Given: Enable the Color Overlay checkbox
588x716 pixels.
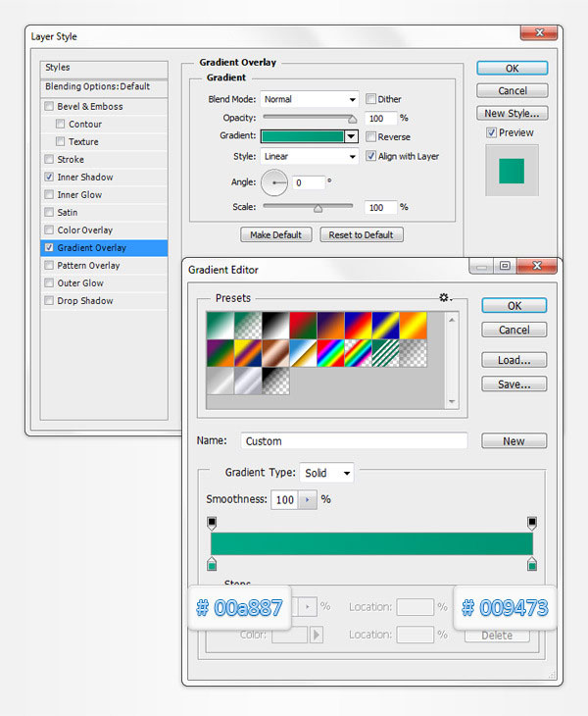Looking at the screenshot, I should click(49, 230).
